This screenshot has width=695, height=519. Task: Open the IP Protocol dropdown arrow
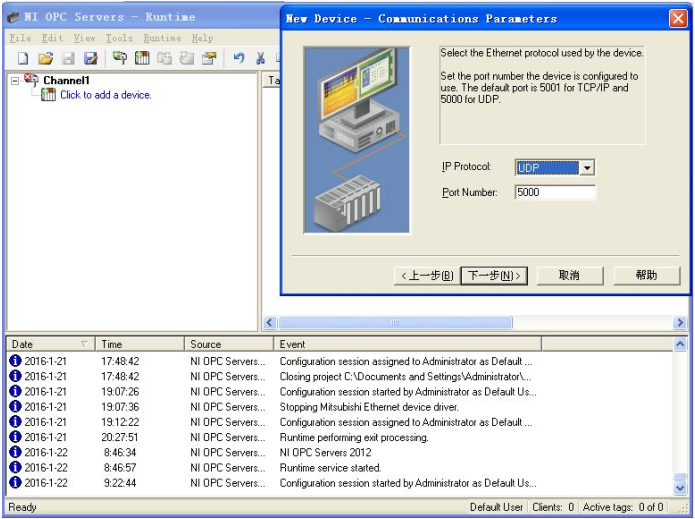click(587, 168)
